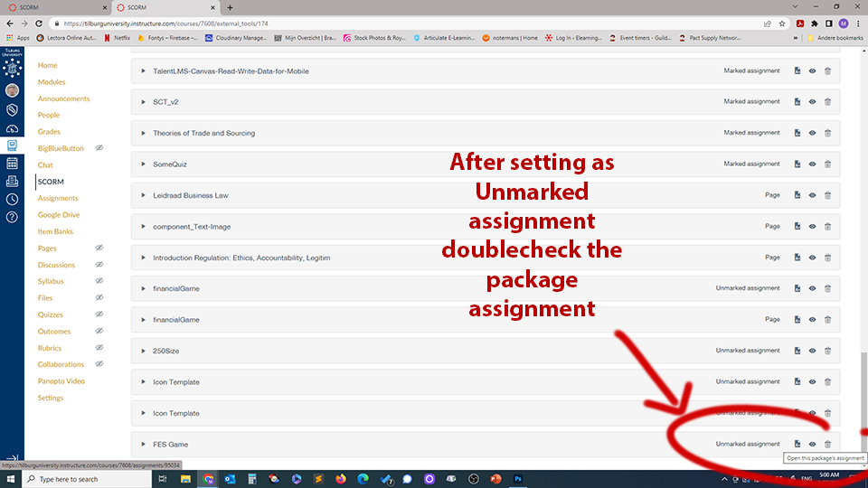Click Windows Start button
This screenshot has height=488, width=868.
coord(11,479)
